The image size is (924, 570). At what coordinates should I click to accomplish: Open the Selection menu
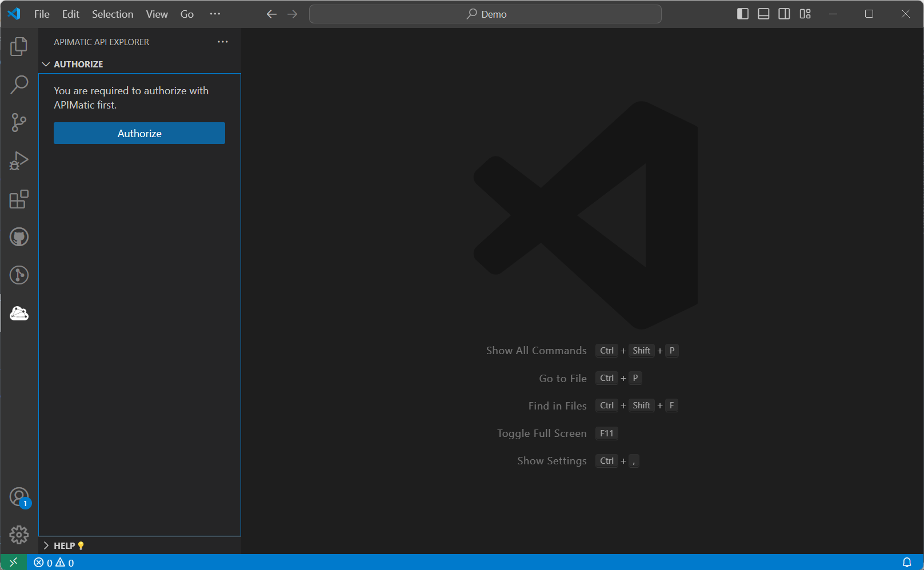(113, 14)
